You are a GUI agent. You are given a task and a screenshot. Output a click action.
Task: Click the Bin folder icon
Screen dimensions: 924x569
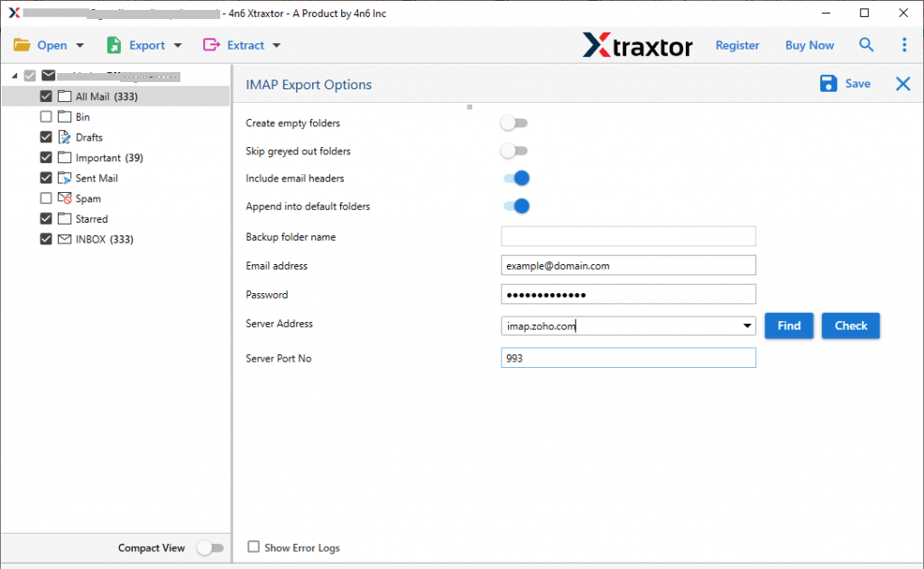click(65, 116)
